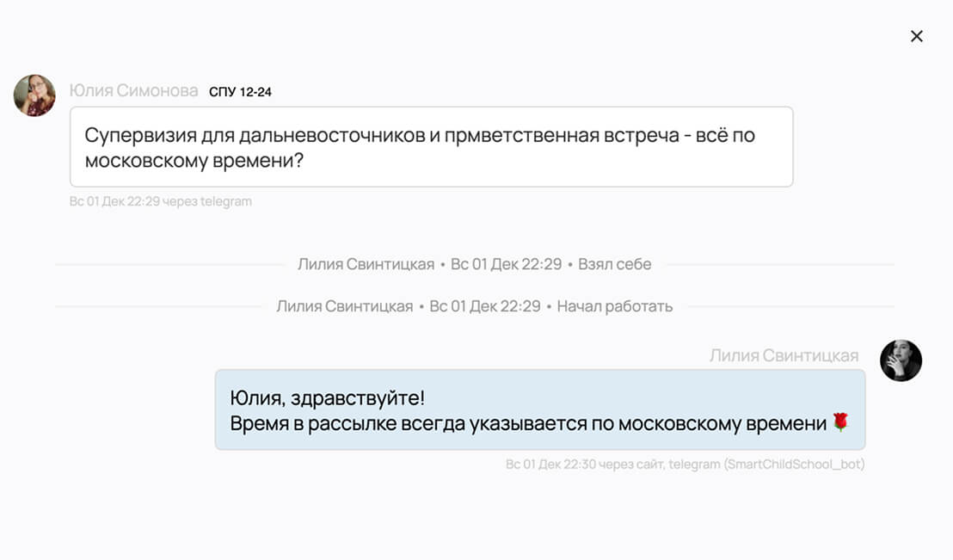Click the rose emoji in the reply
Image resolution: width=953 pixels, height=560 pixels.
pyautogui.click(x=840, y=422)
